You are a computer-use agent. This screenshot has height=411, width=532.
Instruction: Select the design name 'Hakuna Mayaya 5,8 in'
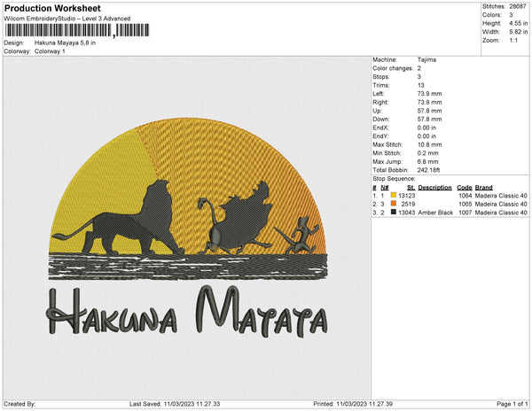tap(65, 43)
